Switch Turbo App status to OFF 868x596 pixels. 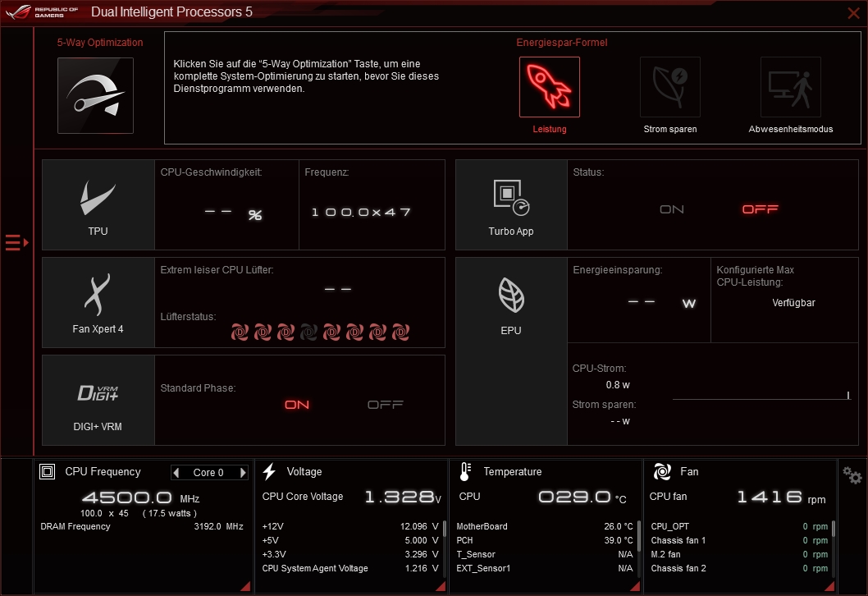pyautogui.click(x=760, y=209)
